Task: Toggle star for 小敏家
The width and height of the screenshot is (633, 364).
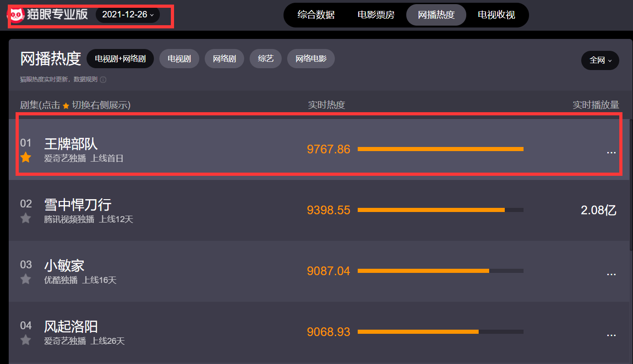Action: pyautogui.click(x=26, y=279)
